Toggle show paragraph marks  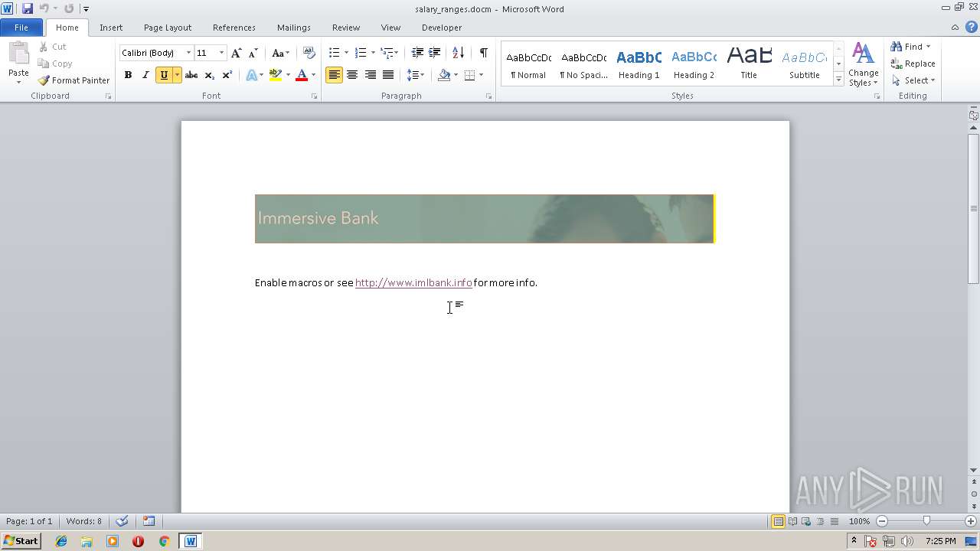click(483, 53)
